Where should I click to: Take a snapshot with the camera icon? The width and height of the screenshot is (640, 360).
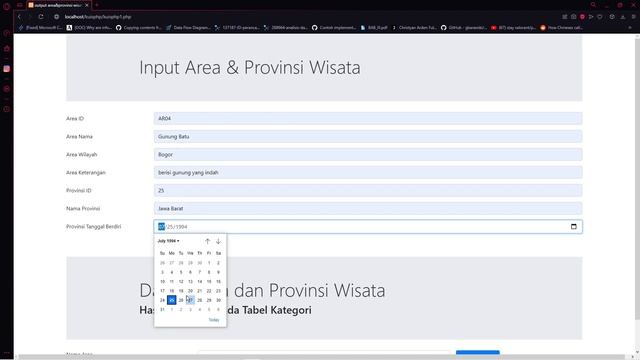coord(573,17)
